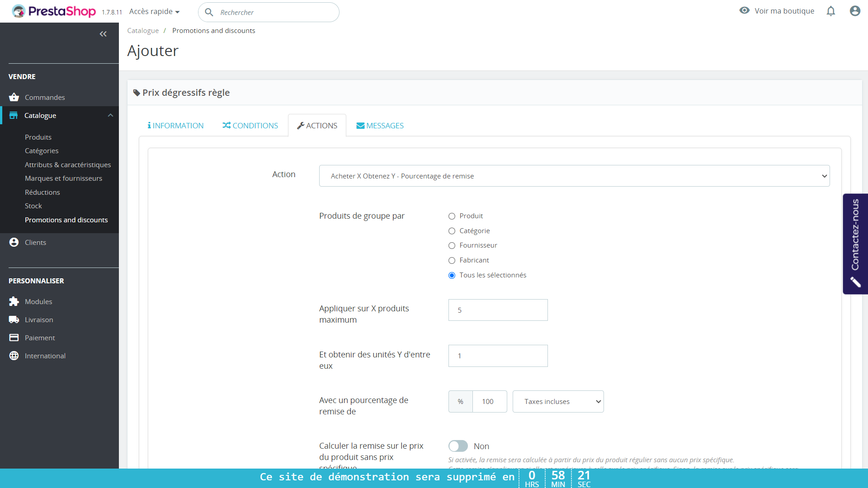Open user profile avatar icon

point(854,11)
